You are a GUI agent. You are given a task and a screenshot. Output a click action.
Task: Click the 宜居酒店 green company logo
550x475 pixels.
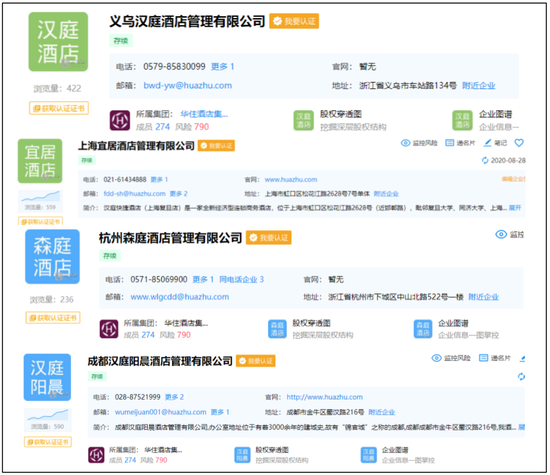coord(40,161)
